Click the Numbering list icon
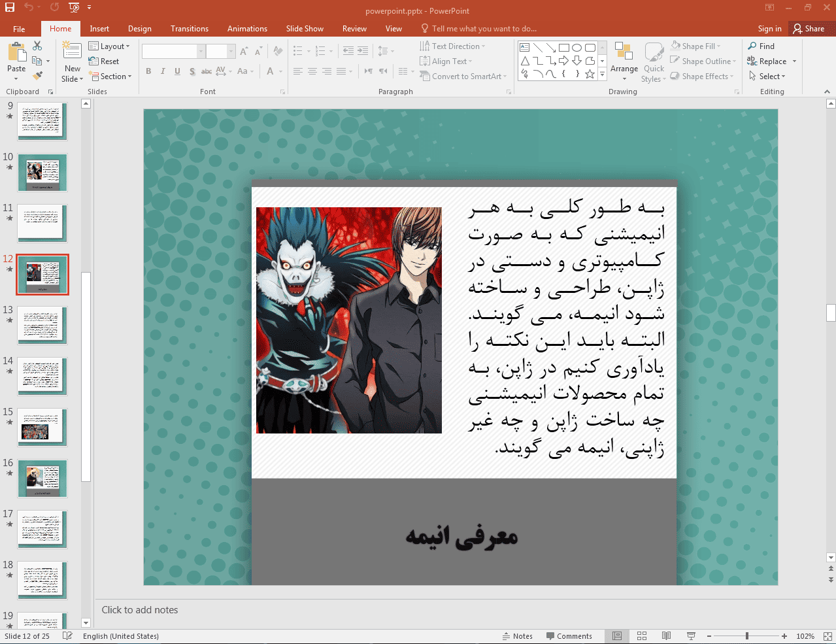Screen dimensions: 836x644 320,51
